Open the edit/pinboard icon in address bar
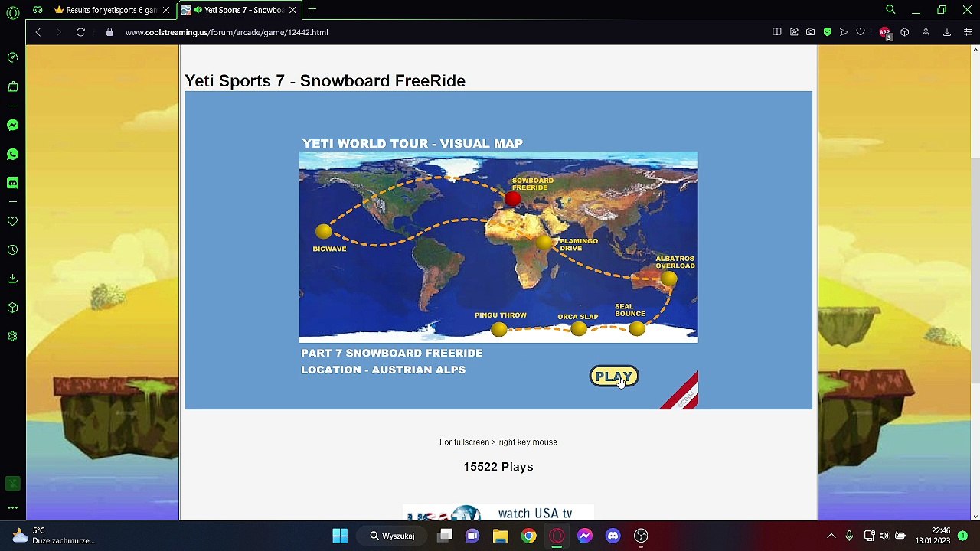Image resolution: width=980 pixels, height=551 pixels. 794,32
